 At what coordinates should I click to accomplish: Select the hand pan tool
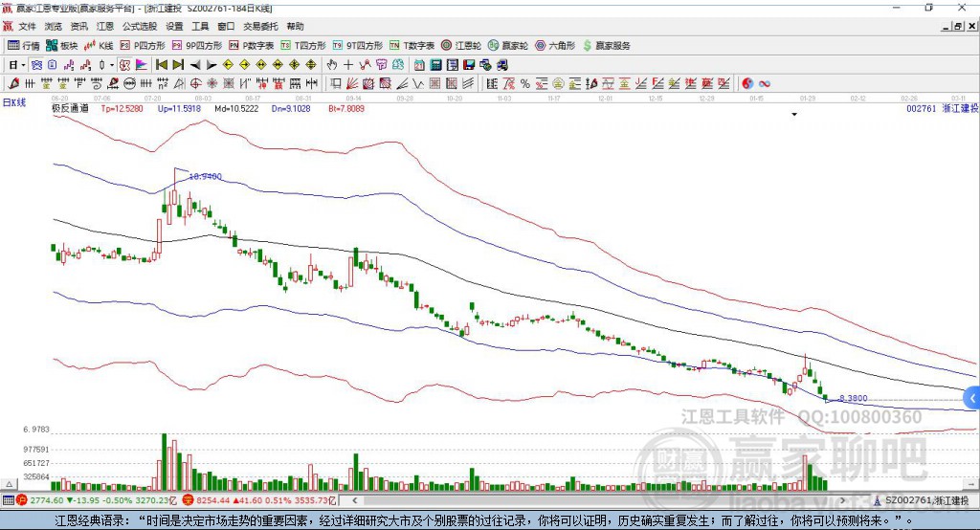[332, 65]
